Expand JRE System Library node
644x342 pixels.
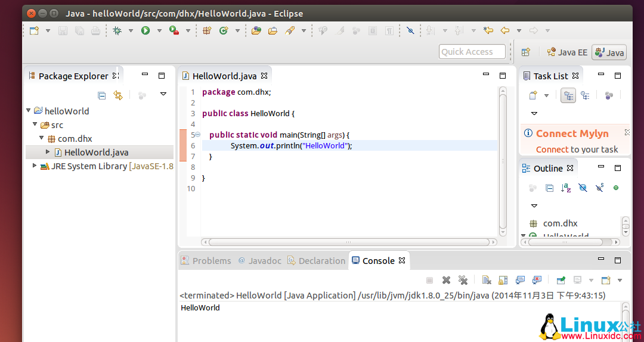pyautogui.click(x=35, y=166)
